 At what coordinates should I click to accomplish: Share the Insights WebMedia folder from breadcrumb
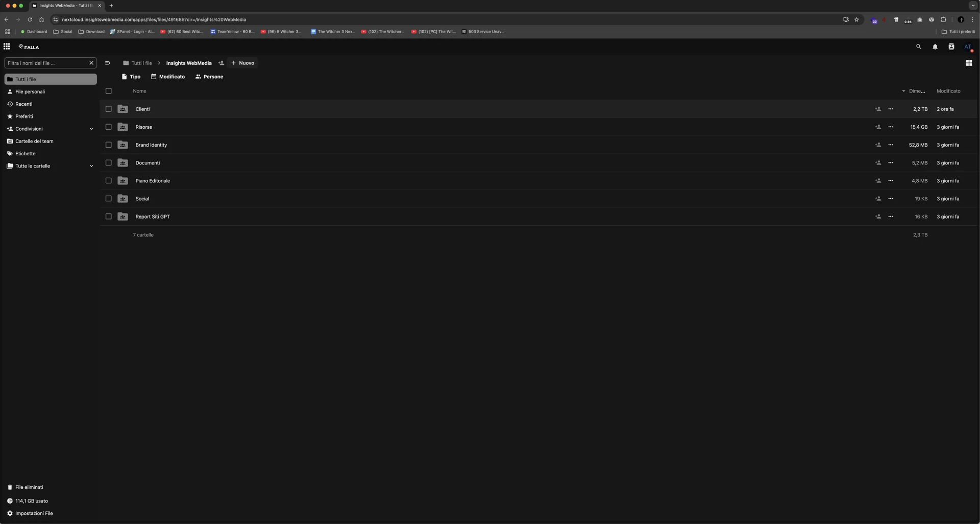(221, 63)
